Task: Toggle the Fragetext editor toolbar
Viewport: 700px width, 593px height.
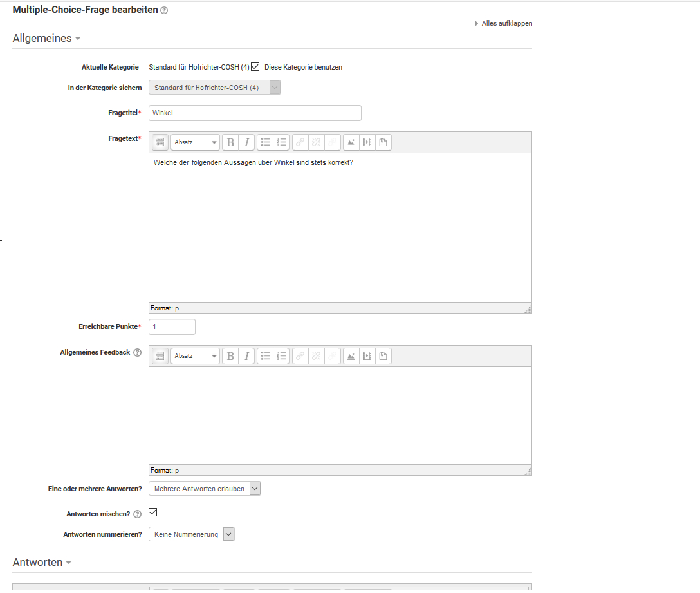Action: click(x=160, y=142)
